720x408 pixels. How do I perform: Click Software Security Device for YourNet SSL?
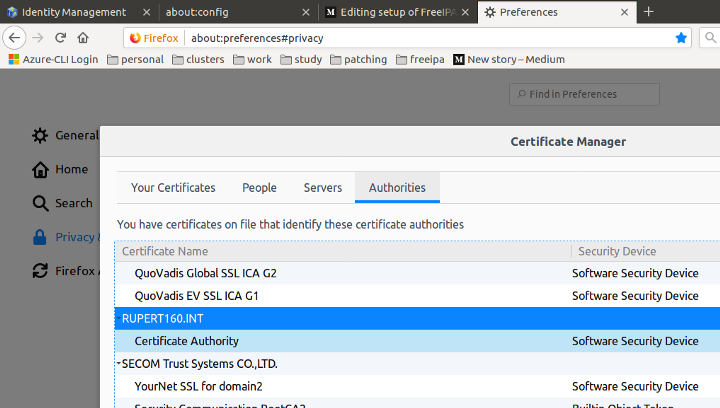tap(635, 386)
